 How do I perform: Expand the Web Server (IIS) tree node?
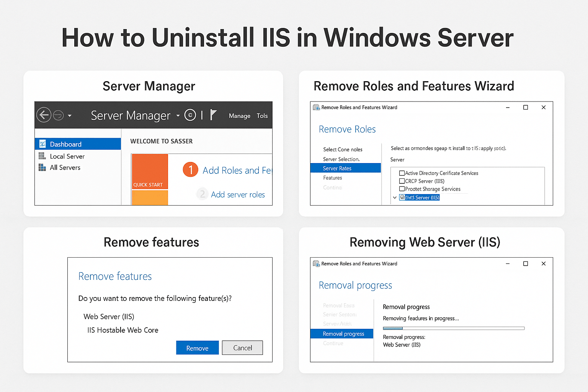395,197
